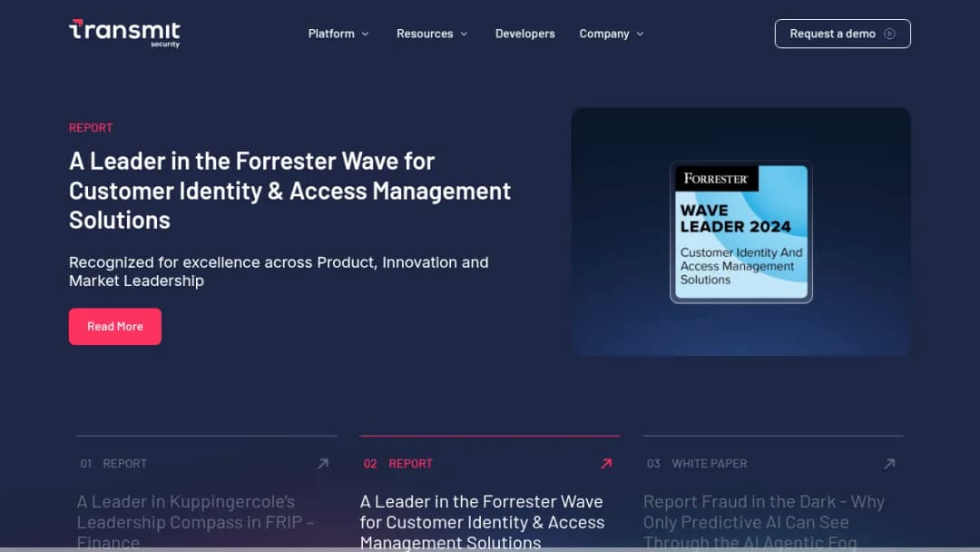Click the red progress bar above card 02

[x=490, y=436]
